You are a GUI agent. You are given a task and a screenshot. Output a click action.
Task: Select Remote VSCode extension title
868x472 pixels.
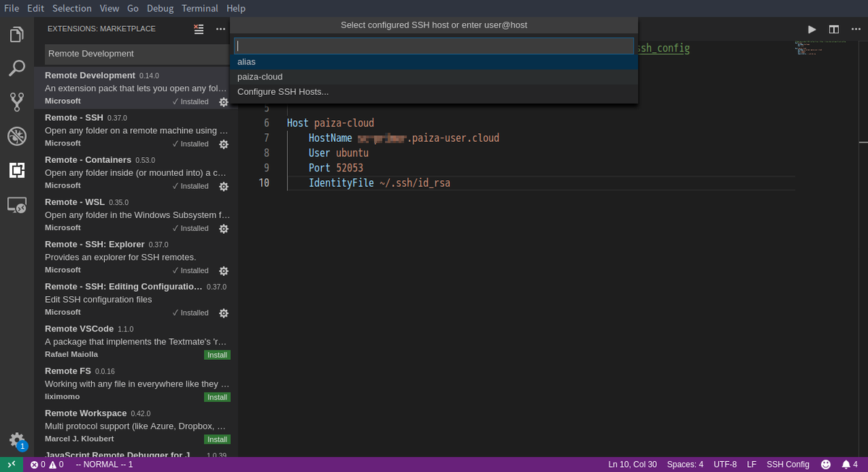click(x=79, y=329)
